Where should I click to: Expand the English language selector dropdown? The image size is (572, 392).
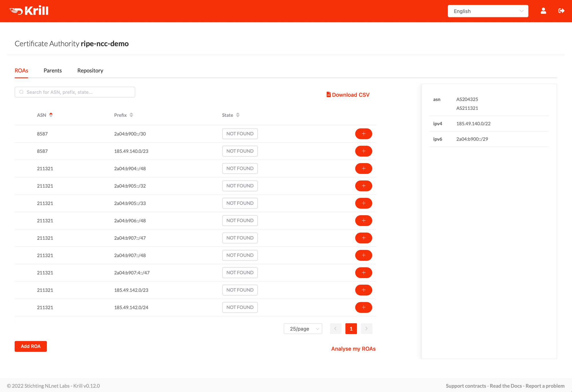coord(487,11)
